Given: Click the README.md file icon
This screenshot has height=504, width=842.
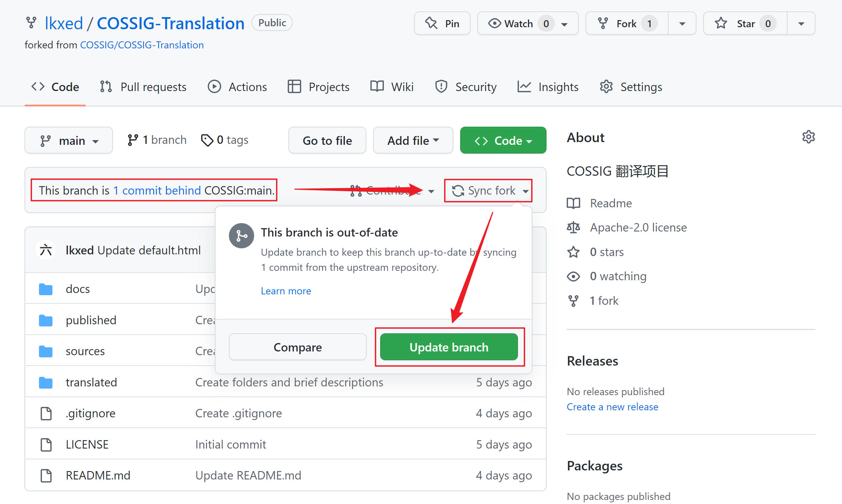Looking at the screenshot, I should [46, 476].
